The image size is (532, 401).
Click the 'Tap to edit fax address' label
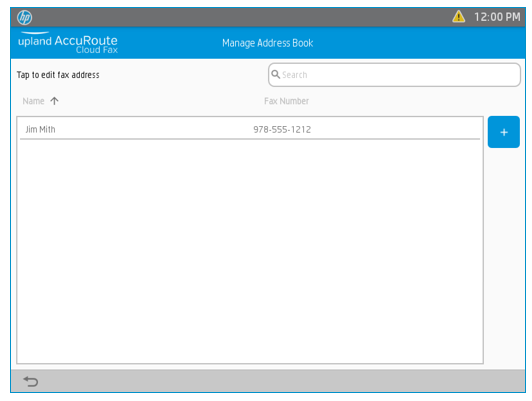tap(58, 75)
